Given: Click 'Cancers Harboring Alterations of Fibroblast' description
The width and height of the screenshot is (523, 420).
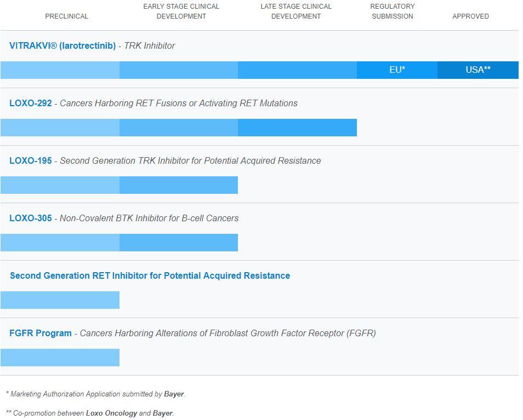Looking at the screenshot, I should click(x=228, y=333).
